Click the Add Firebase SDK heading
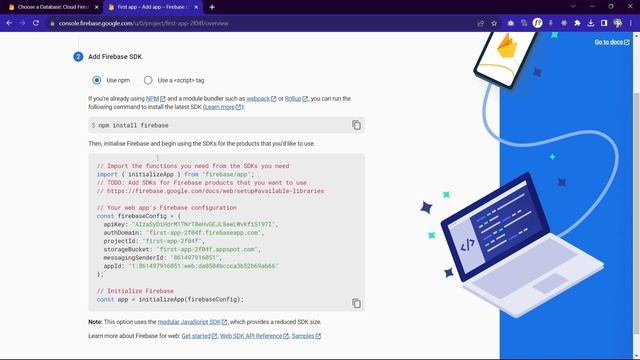Screen dimensions: 640x360 point(115,57)
